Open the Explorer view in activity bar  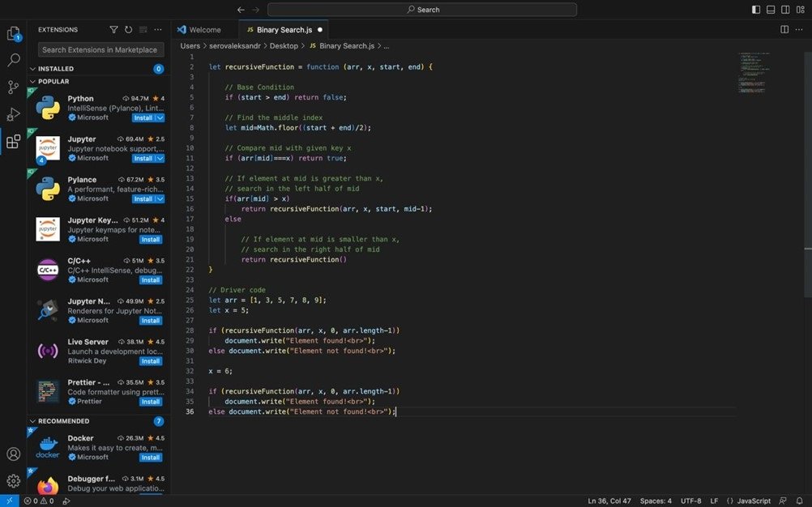tap(14, 34)
